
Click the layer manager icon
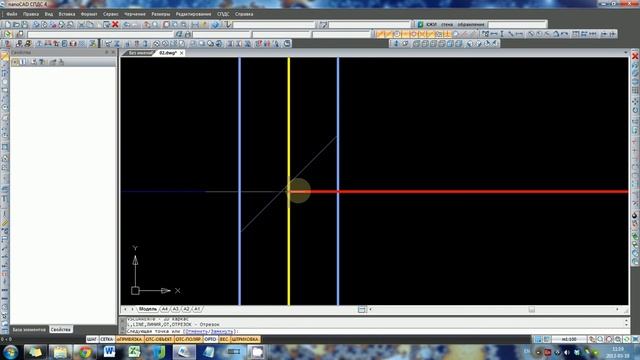pyautogui.click(x=8, y=34)
